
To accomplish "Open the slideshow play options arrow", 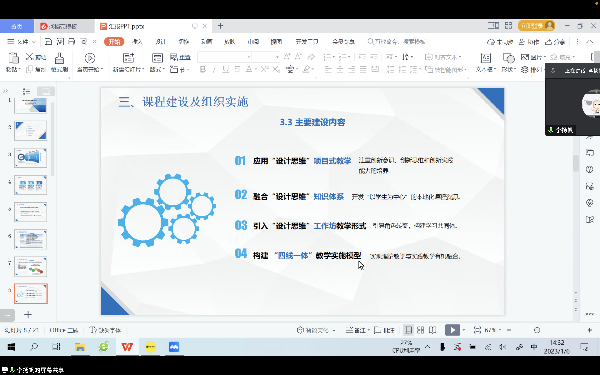I will pyautogui.click(x=464, y=330).
